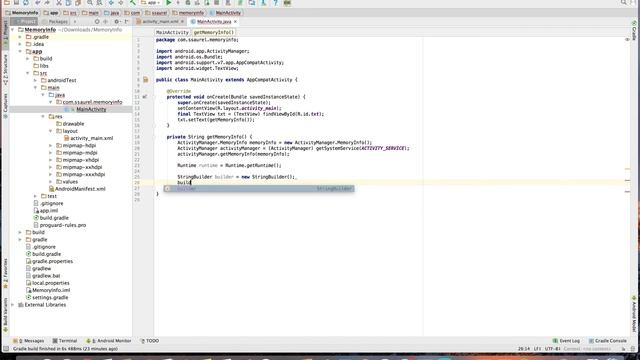Image resolution: width=640 pixels, height=360 pixels.
Task: Click the getMemoryInfo() editor breadcrumb
Action: tap(214, 32)
